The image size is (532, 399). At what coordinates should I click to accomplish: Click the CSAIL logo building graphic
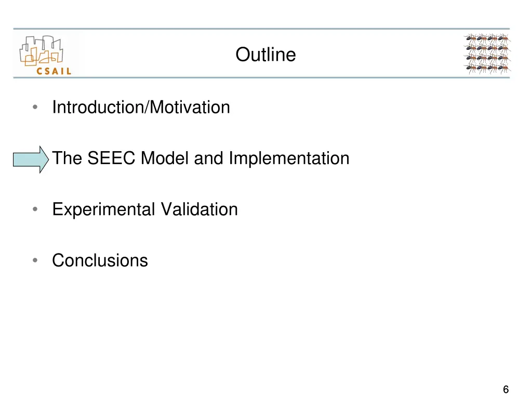click(x=42, y=50)
